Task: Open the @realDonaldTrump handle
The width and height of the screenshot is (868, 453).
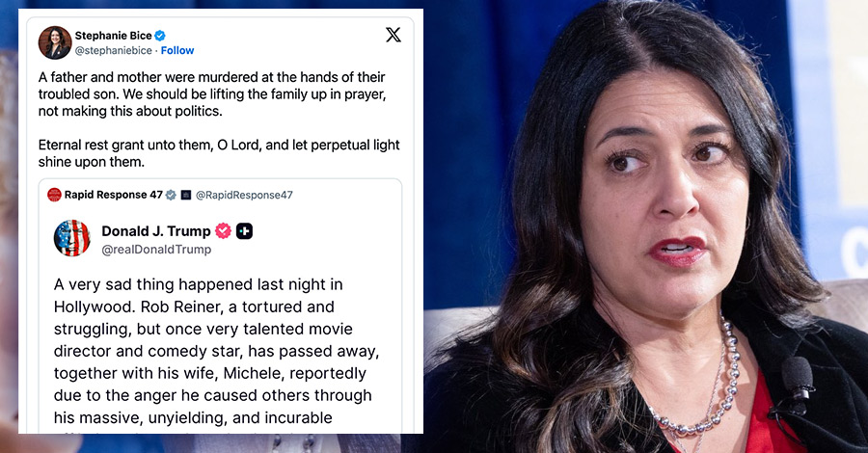Action: (156, 250)
